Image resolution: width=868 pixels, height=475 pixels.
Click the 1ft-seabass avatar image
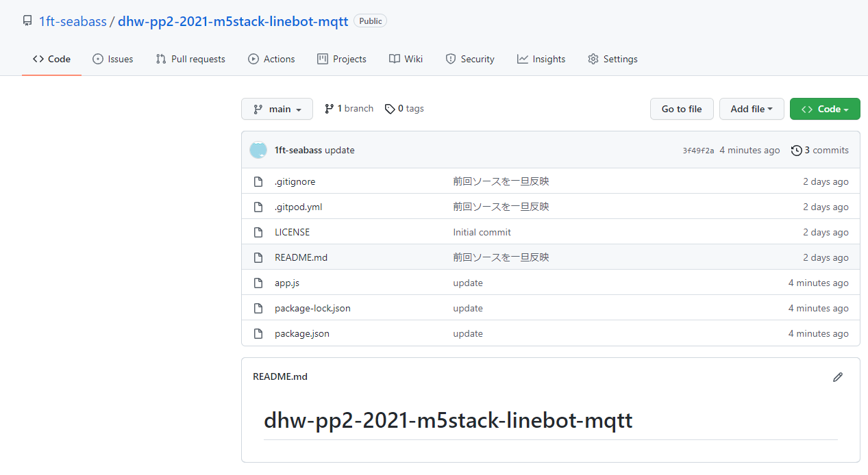(x=258, y=150)
